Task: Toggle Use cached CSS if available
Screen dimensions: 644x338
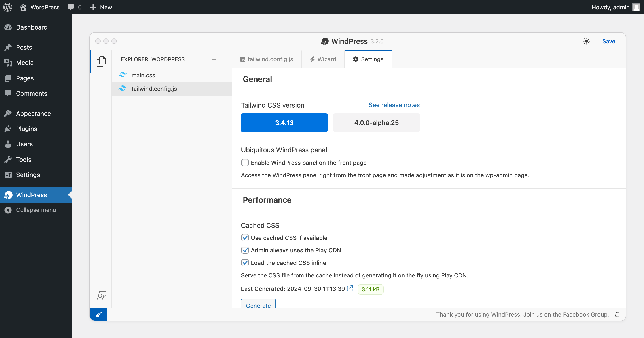Action: click(x=245, y=238)
